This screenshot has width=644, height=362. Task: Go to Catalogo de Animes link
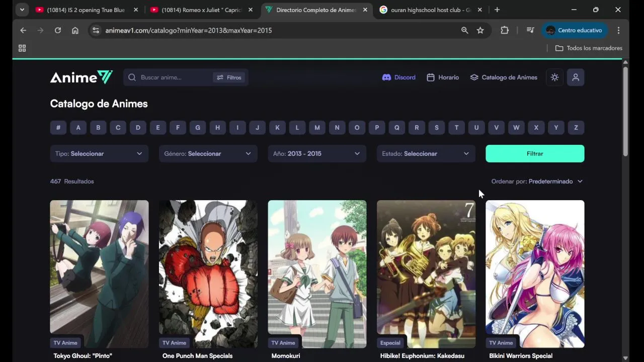tap(504, 77)
